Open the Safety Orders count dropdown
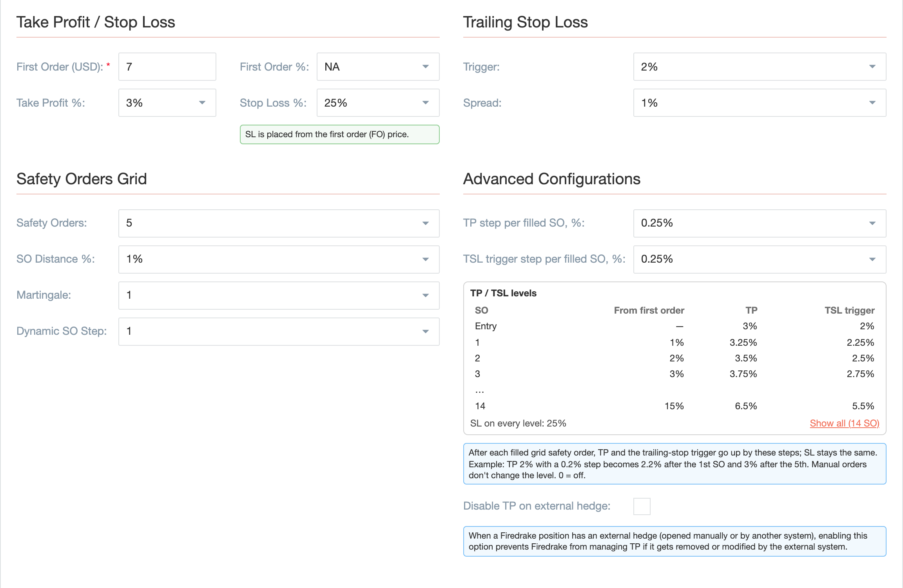The height and width of the screenshot is (588, 903). pos(279,223)
